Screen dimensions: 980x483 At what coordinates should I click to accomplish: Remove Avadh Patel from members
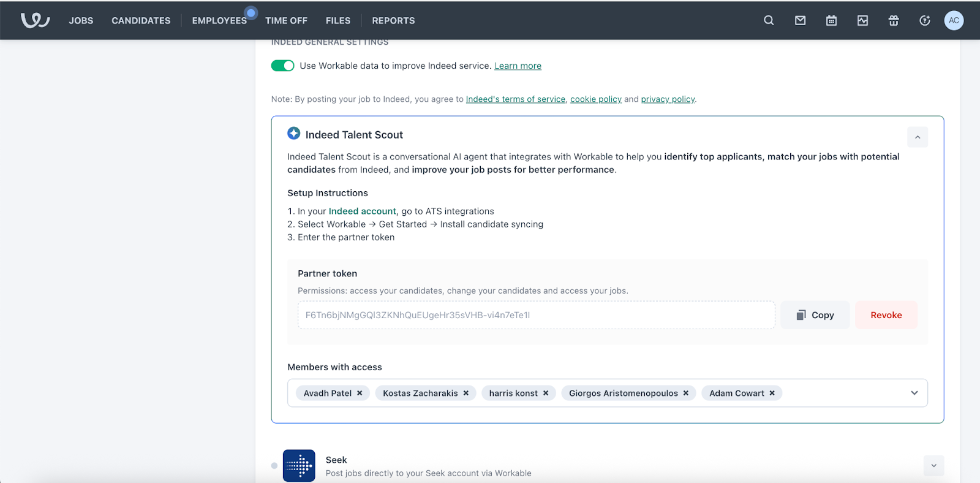360,393
